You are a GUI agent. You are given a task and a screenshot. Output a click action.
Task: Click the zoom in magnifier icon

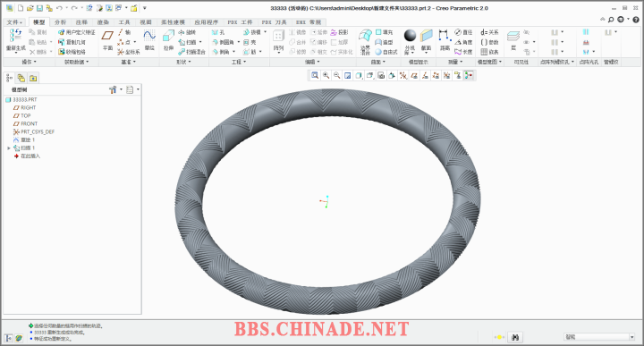[326, 75]
